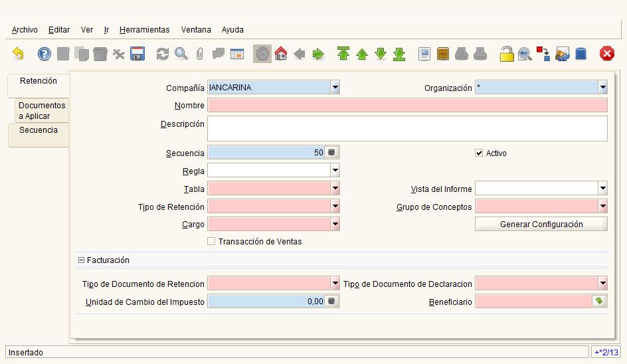
Task: Click the Active workflows icon
Action: click(543, 54)
